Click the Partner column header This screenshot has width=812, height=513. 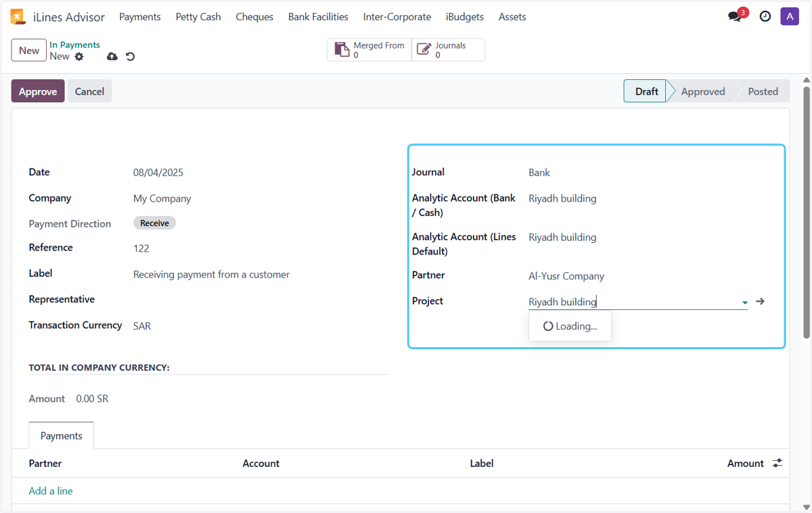tap(45, 464)
